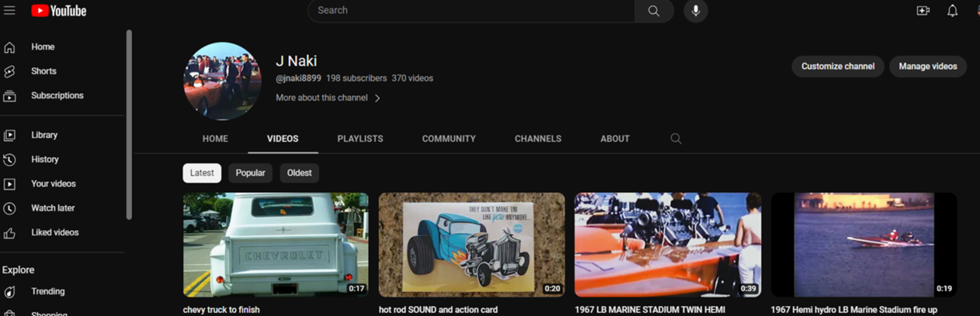Expand More about this channel
This screenshot has width=980, height=316.
click(x=328, y=98)
